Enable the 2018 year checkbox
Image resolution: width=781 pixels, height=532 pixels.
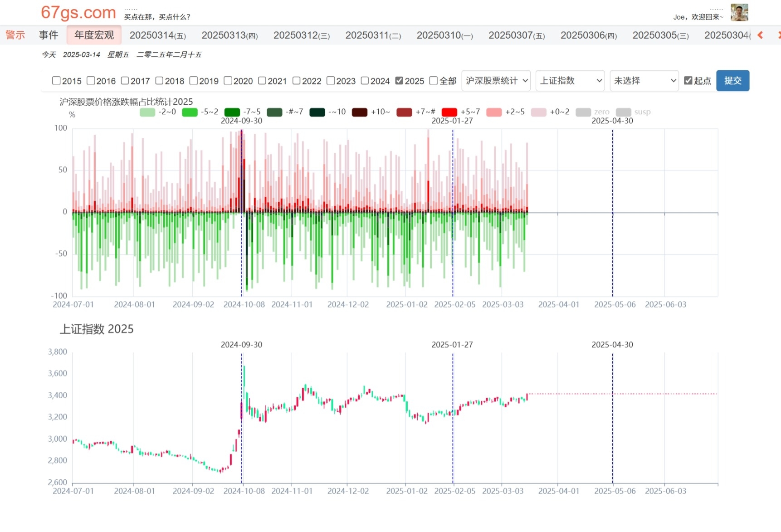coord(159,81)
